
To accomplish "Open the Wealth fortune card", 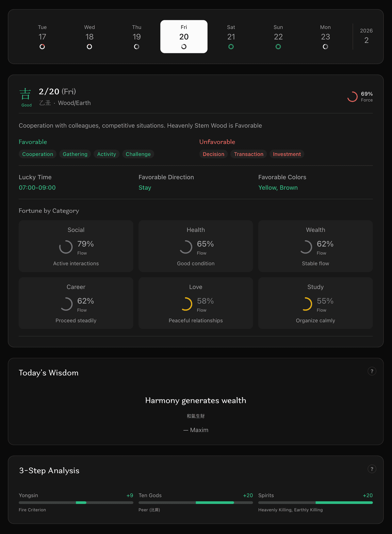I will [315, 246].
